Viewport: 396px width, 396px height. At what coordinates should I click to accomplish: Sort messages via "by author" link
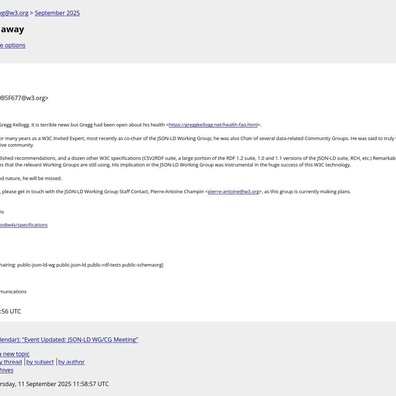[x=71, y=362]
